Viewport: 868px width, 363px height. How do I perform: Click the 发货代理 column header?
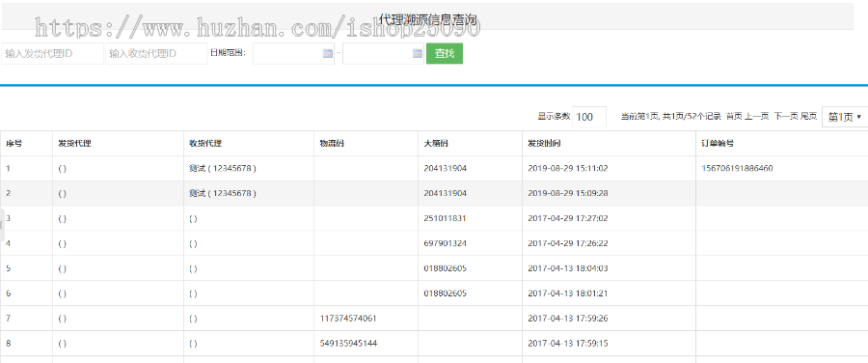pos(74,144)
